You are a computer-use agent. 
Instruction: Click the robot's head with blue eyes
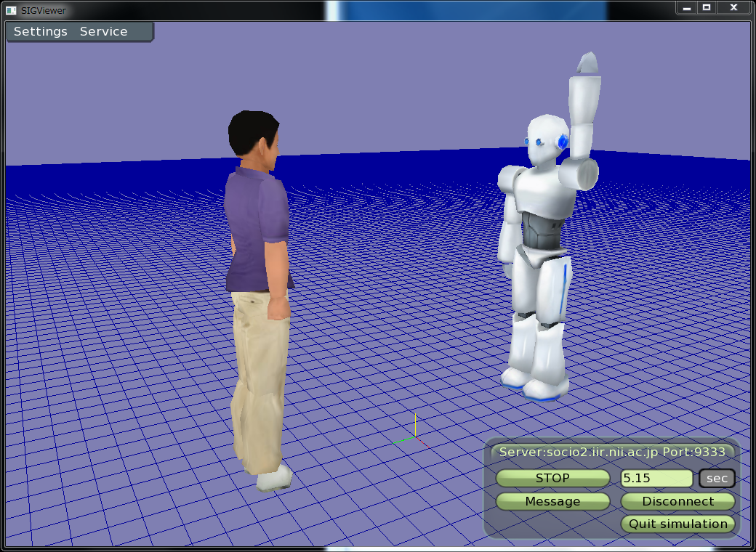pos(544,138)
